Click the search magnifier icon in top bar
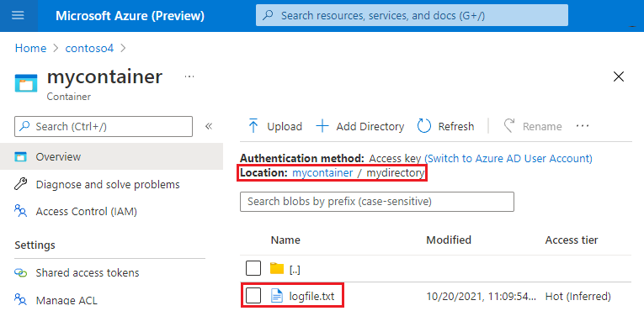644x311 pixels. (269, 16)
